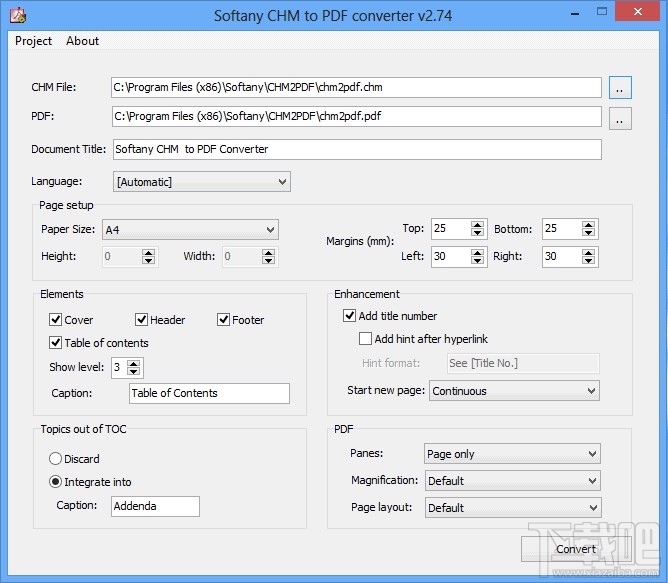Decrease the Right margin
Viewport: 668px width, 583px height.
click(x=588, y=260)
